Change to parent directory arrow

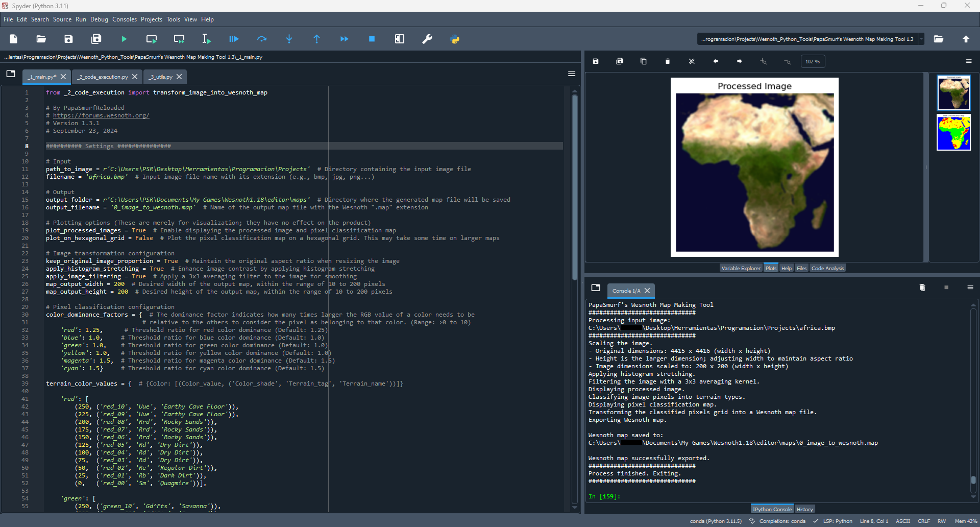click(966, 39)
